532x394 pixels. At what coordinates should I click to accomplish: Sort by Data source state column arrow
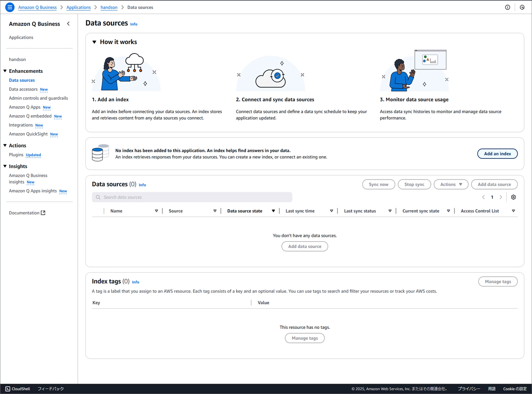(273, 211)
